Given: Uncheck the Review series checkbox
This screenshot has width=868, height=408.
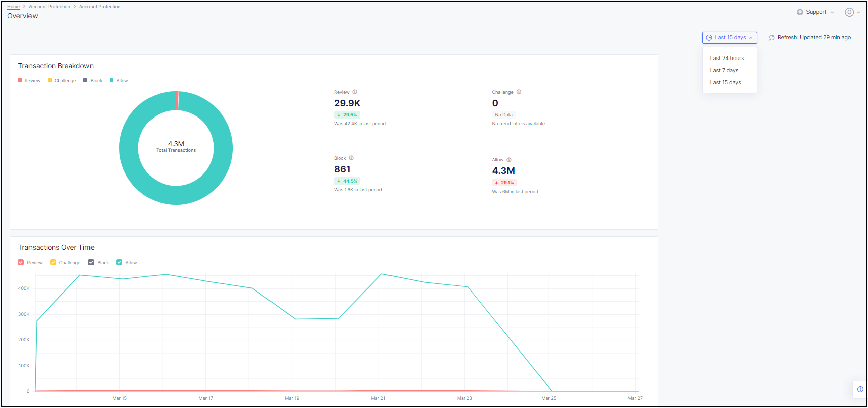Looking at the screenshot, I should [21, 262].
